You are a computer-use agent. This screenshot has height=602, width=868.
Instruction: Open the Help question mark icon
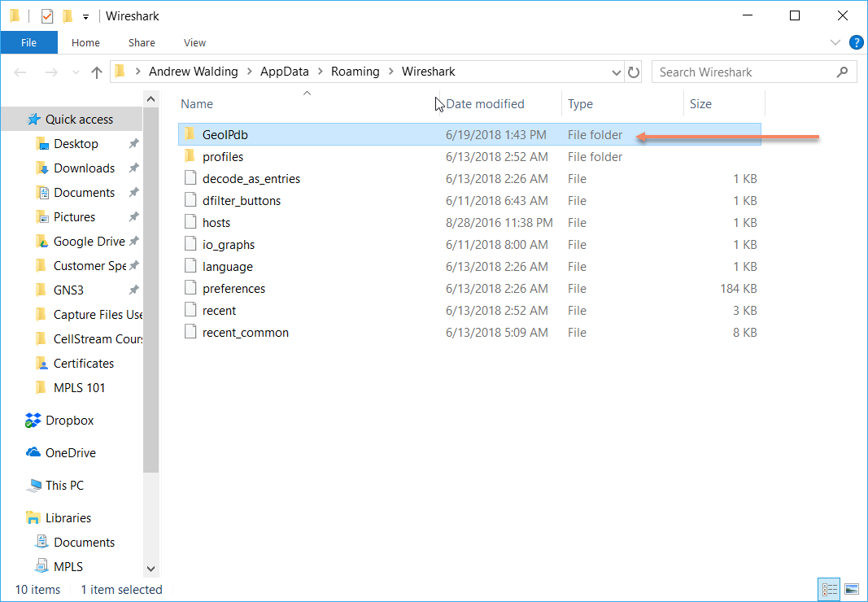click(x=856, y=42)
